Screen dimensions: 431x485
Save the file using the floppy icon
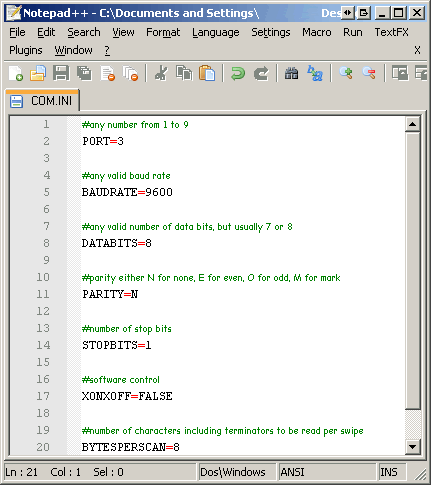[61, 73]
